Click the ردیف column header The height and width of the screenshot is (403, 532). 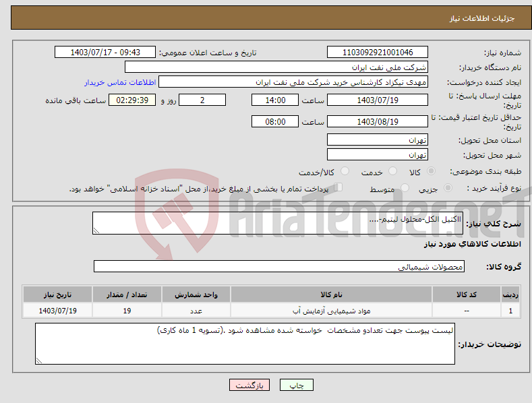pos(510,294)
